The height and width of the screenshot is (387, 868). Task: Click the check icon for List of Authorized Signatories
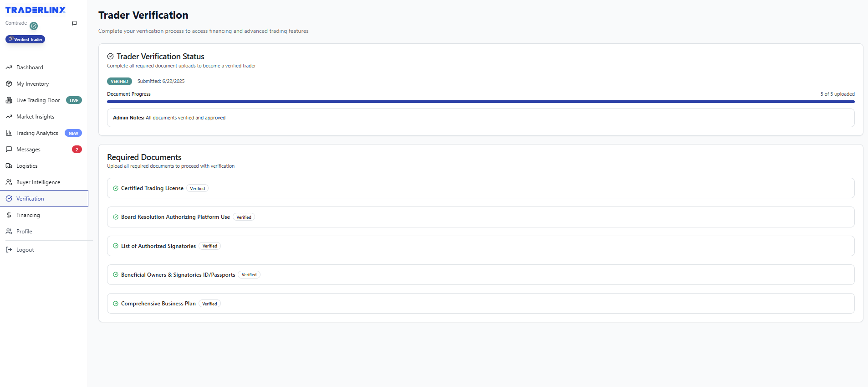(x=116, y=246)
